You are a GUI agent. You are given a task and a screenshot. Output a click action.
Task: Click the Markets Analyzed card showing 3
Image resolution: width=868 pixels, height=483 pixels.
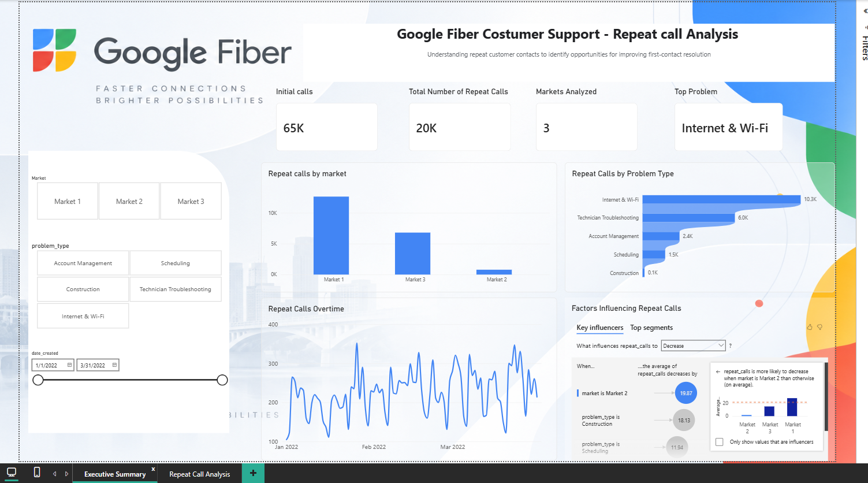click(587, 127)
